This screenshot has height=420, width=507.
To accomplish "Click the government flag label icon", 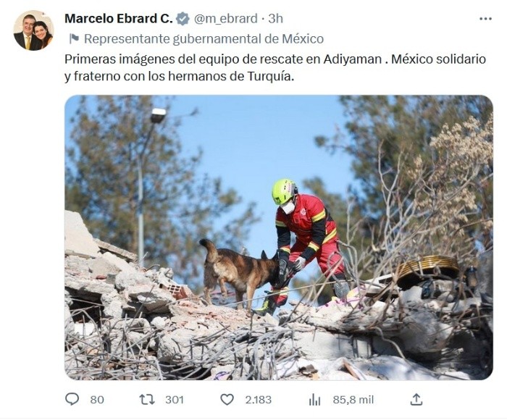I will pos(74,39).
